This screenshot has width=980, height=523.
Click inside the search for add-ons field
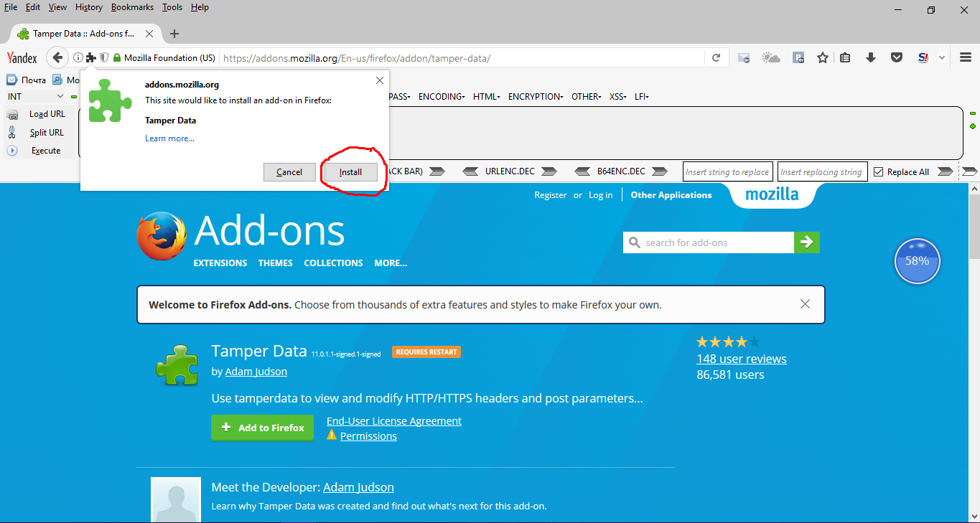point(707,242)
